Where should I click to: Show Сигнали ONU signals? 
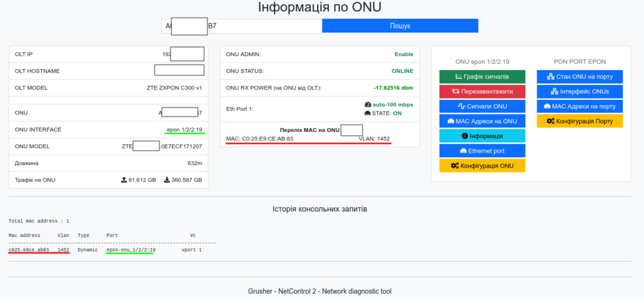[482, 106]
